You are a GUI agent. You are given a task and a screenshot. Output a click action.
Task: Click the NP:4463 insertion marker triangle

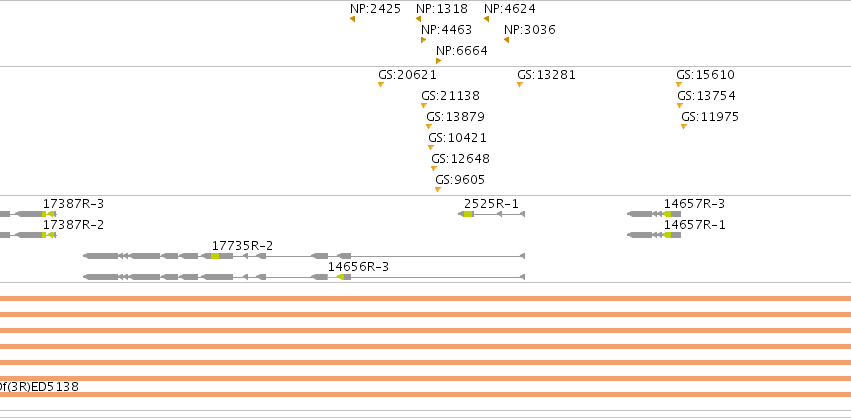tap(423, 40)
